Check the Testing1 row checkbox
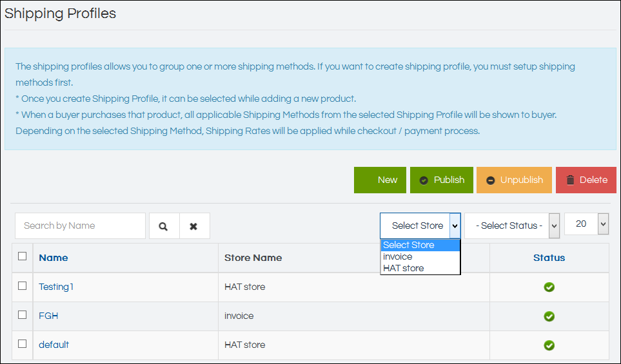 [x=22, y=285]
